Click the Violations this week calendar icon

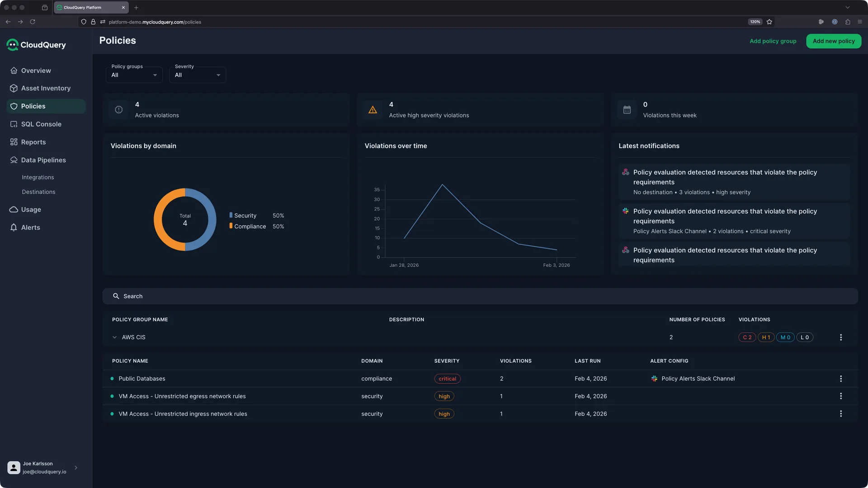coord(627,110)
